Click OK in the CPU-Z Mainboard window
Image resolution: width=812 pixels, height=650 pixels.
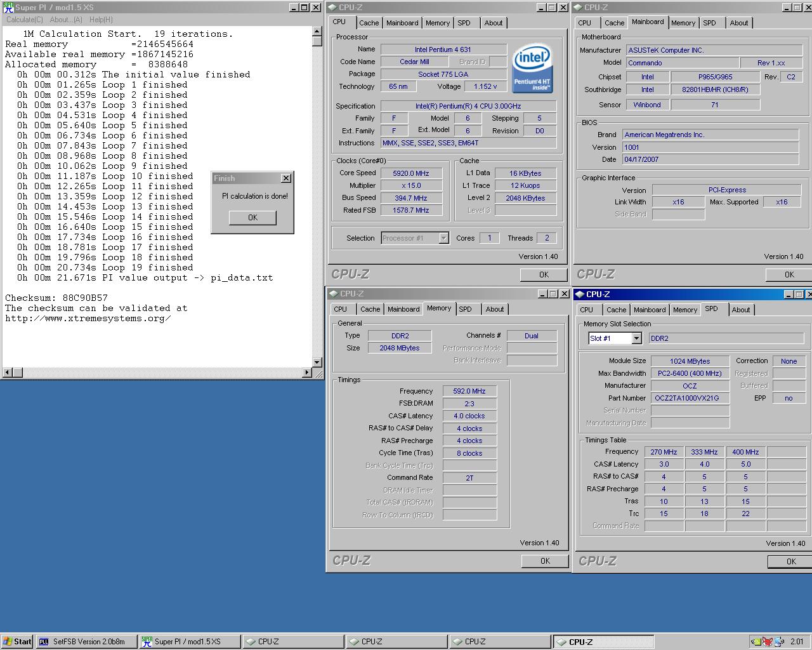coord(789,275)
